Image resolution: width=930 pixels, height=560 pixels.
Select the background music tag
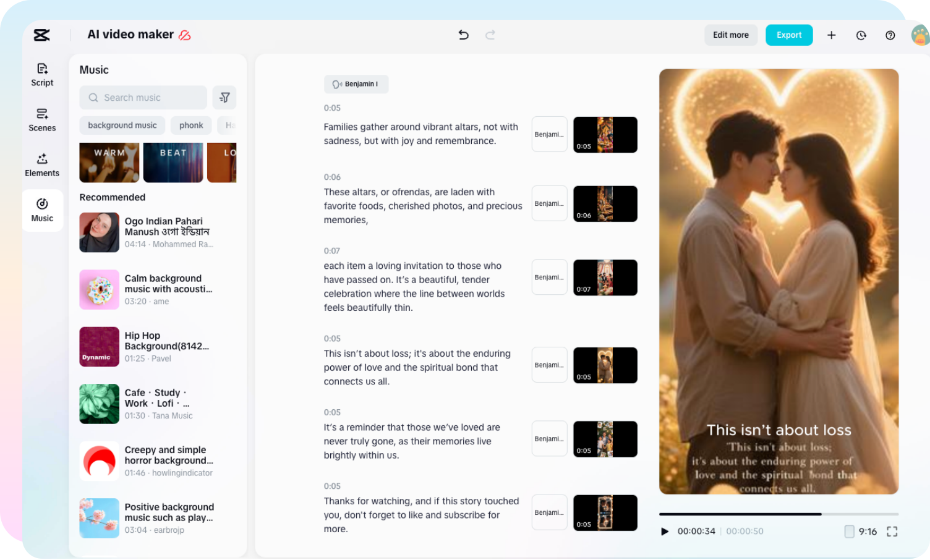pos(122,125)
